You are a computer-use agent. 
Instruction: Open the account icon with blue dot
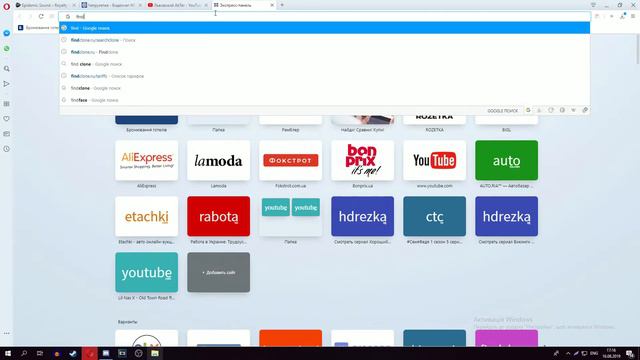623,16
